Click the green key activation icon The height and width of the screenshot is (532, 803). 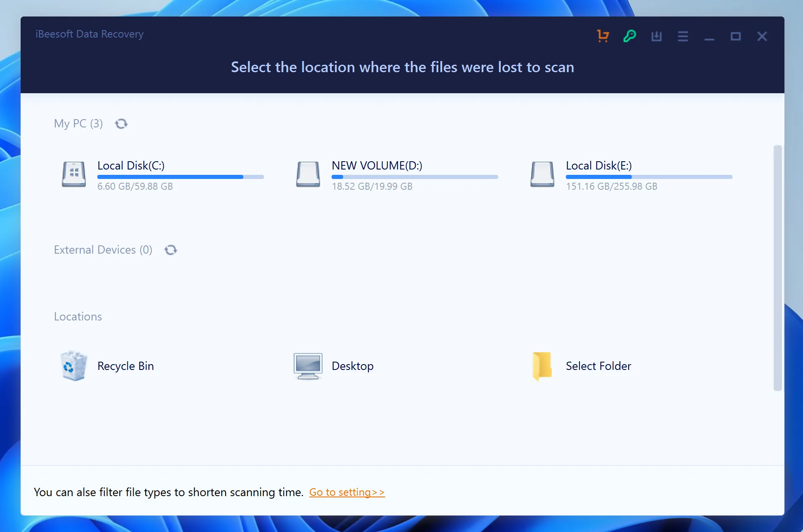[629, 36]
